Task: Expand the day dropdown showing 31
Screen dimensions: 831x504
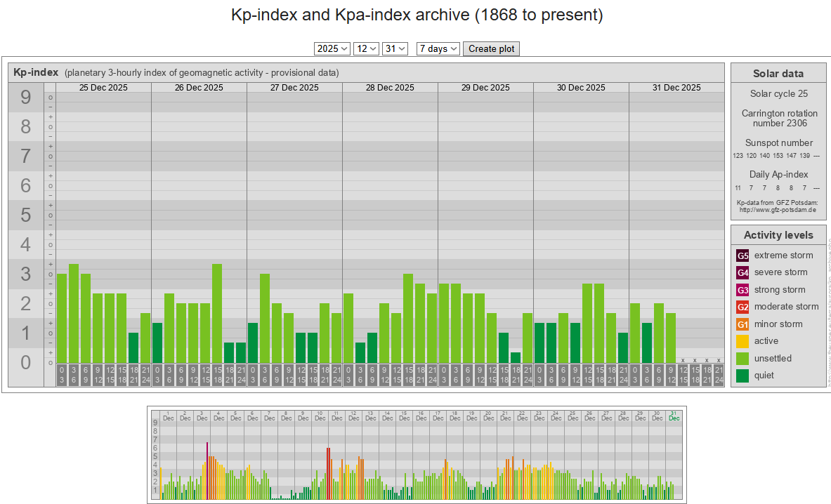Action: tap(395, 48)
